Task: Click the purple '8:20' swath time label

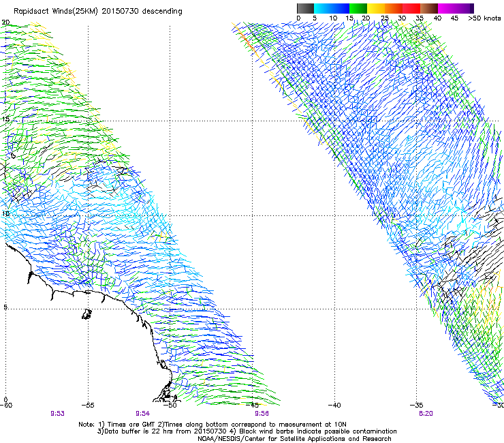Action: pyautogui.click(x=426, y=414)
